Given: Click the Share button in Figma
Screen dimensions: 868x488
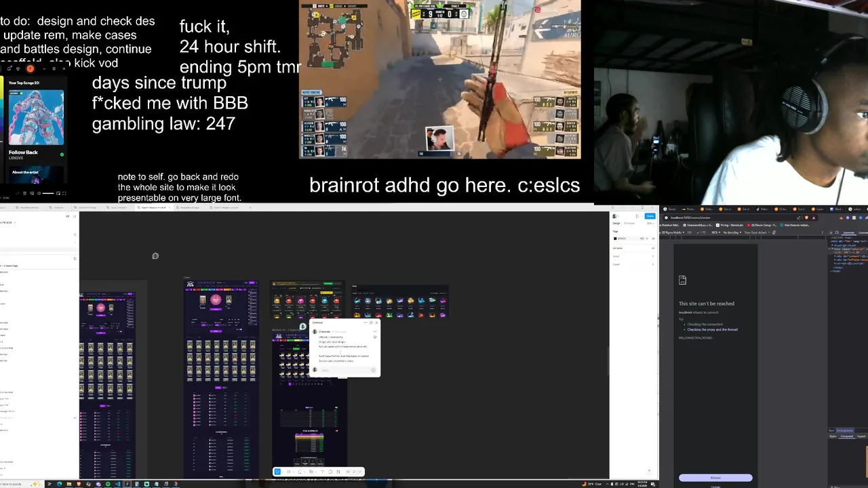Looking at the screenshot, I should [x=650, y=216].
